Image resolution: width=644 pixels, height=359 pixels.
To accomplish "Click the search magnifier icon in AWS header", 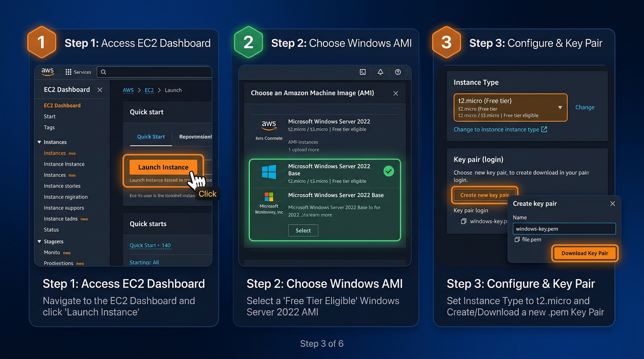I will click(x=103, y=72).
